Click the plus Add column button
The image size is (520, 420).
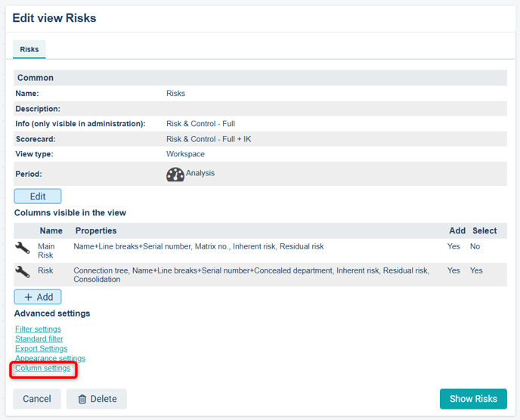38,297
